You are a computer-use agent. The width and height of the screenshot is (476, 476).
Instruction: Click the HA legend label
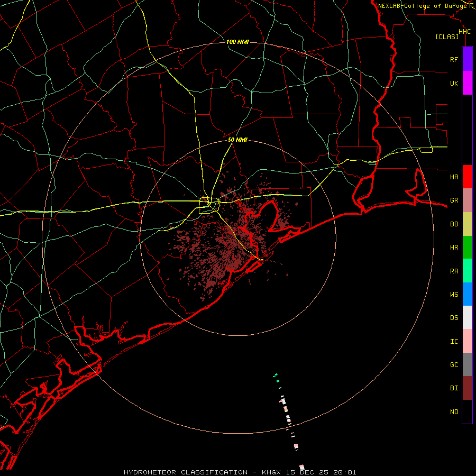click(x=454, y=177)
